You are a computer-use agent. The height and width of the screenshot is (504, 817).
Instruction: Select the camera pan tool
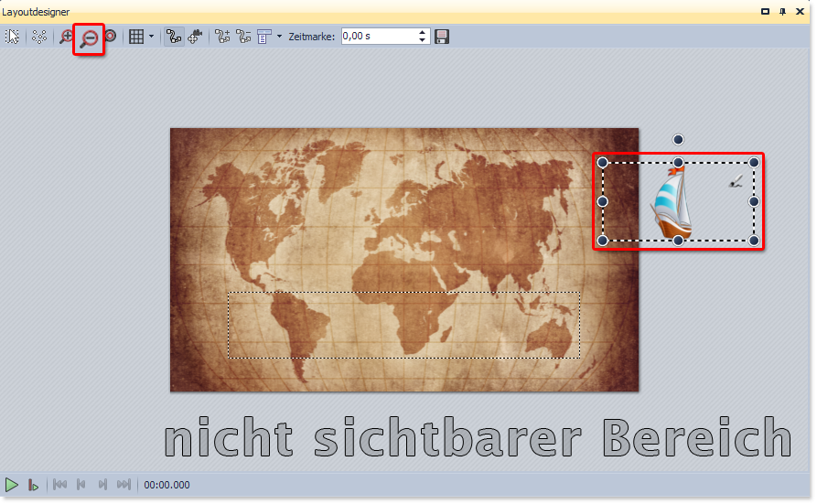195,37
